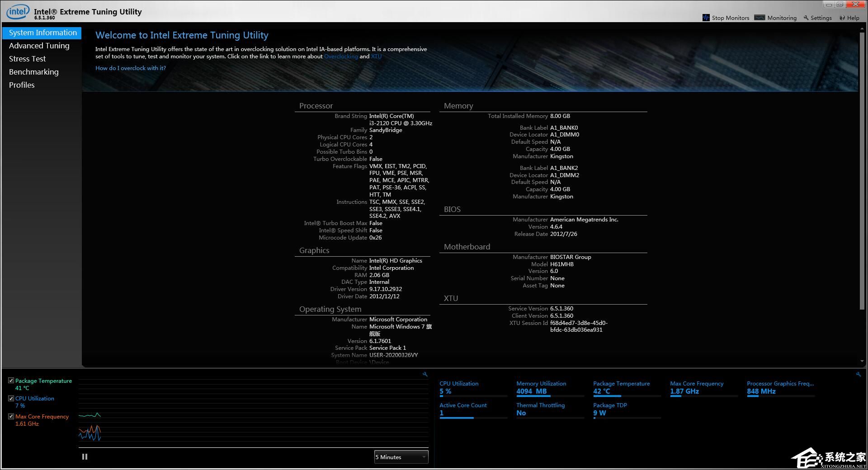Screen dimensions: 868x470
Task: Click Stop Monitors button
Action: [x=726, y=18]
